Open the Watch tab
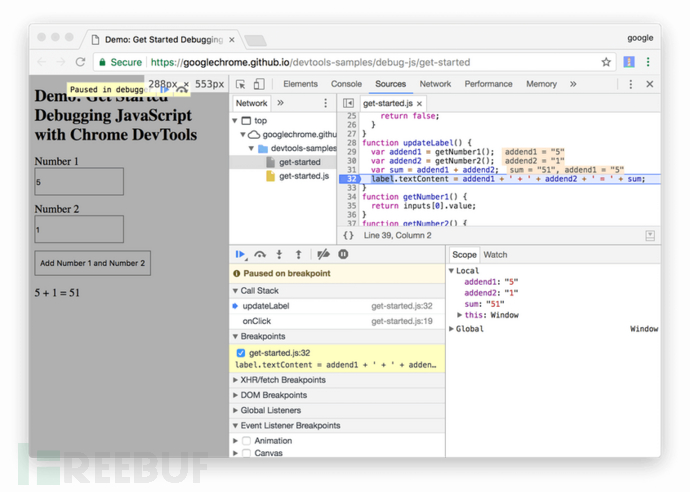The width and height of the screenshot is (690, 492). tap(495, 255)
